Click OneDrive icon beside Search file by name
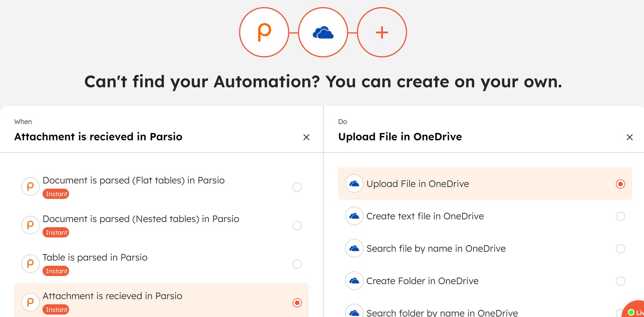Image resolution: width=644 pixels, height=317 pixels. (354, 248)
